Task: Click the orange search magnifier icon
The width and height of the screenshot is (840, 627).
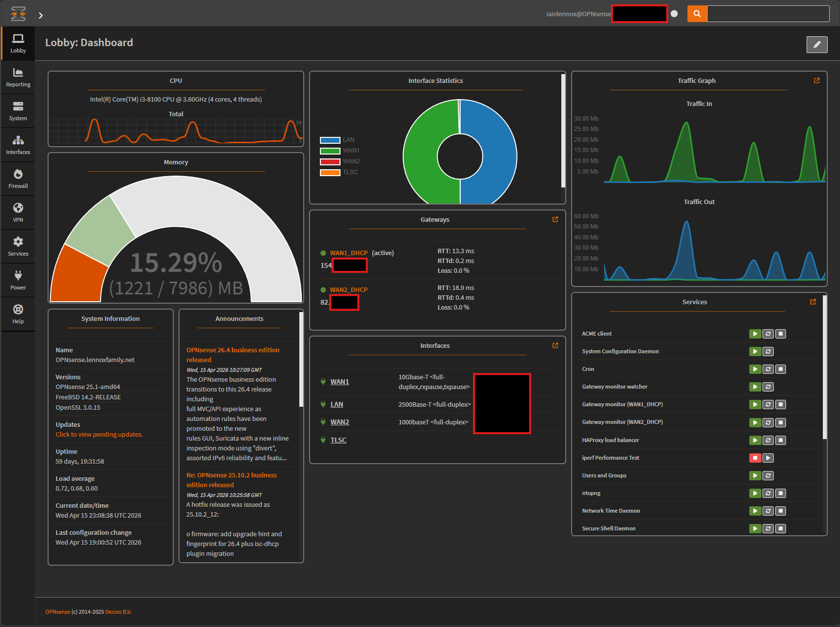Action: [x=697, y=14]
